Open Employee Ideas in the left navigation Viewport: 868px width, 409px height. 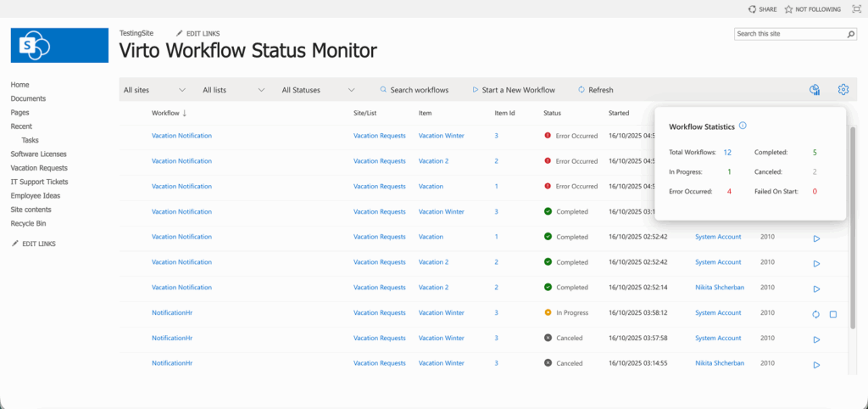(36, 196)
